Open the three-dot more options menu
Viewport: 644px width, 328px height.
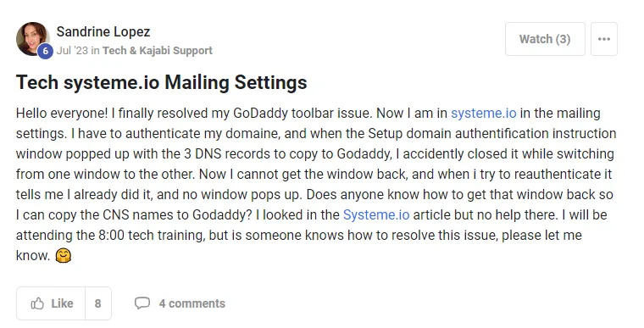point(603,39)
